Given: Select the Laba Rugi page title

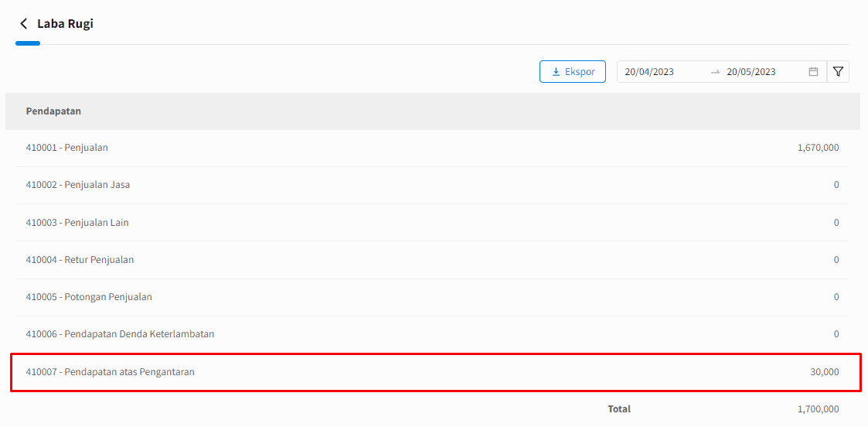Looking at the screenshot, I should point(65,24).
